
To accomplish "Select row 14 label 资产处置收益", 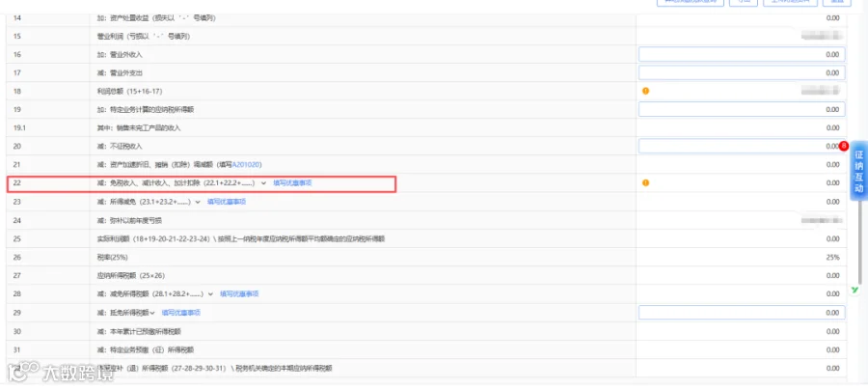I will coord(156,17).
